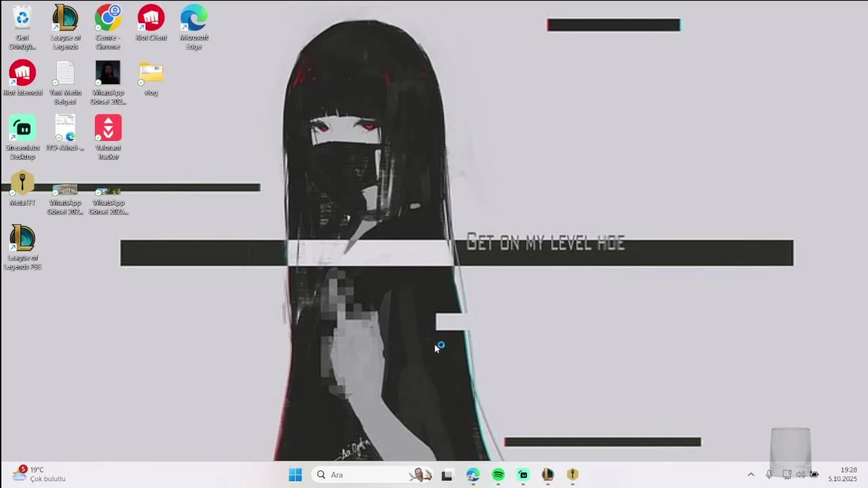Click the microphone icon in system tray
868x488 pixels.
pyautogui.click(x=769, y=474)
